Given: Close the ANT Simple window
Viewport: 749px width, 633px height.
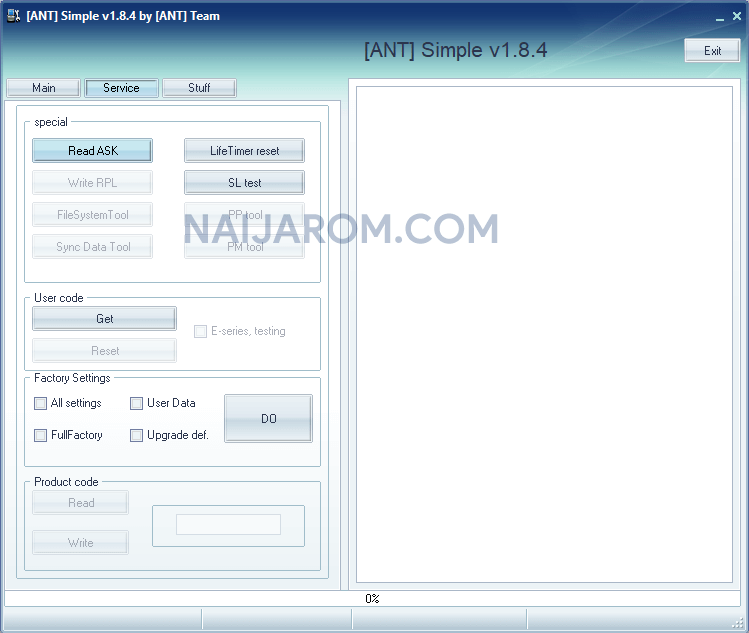Looking at the screenshot, I should (737, 16).
